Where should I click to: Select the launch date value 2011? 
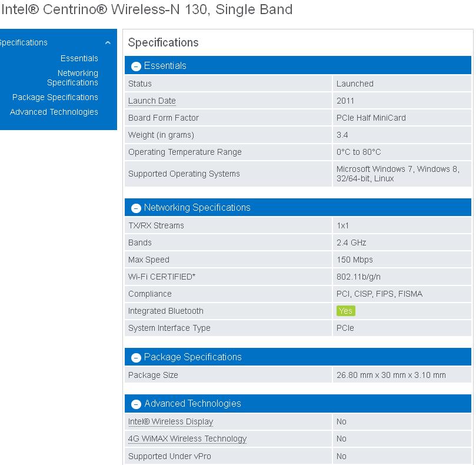345,101
